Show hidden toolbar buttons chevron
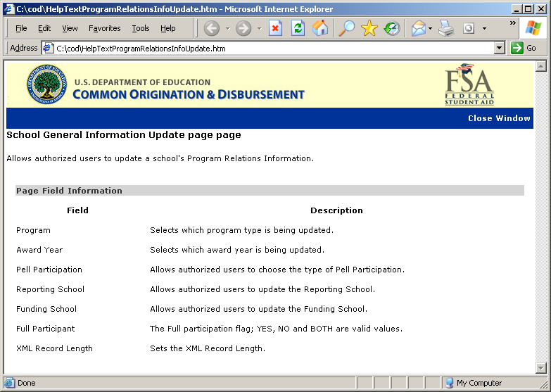Viewport: 551px width, 392px height. click(512, 23)
